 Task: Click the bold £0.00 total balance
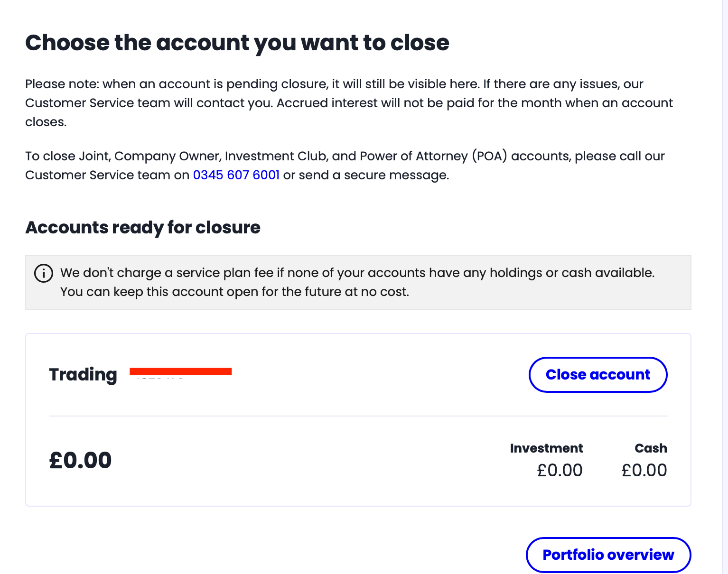point(80,460)
